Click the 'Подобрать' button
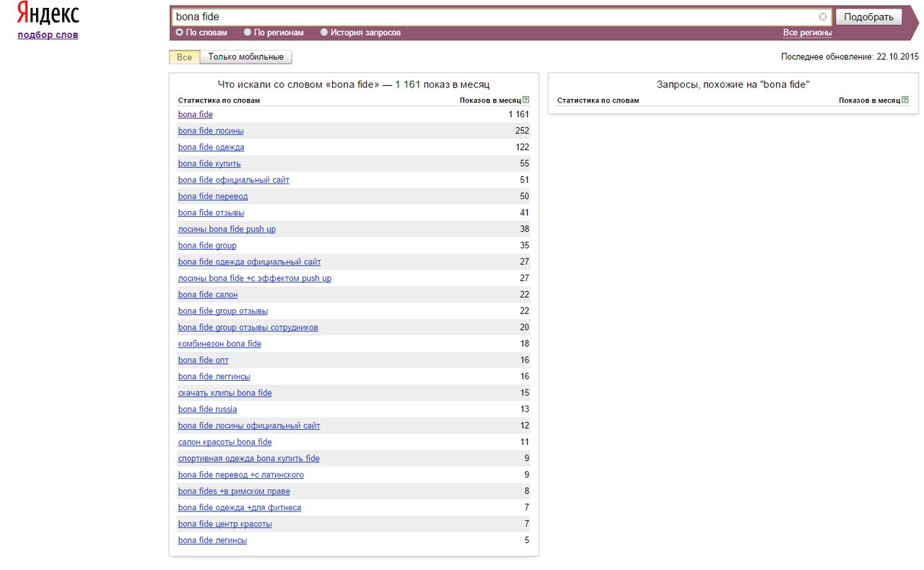The height and width of the screenshot is (570, 924). pos(868,17)
